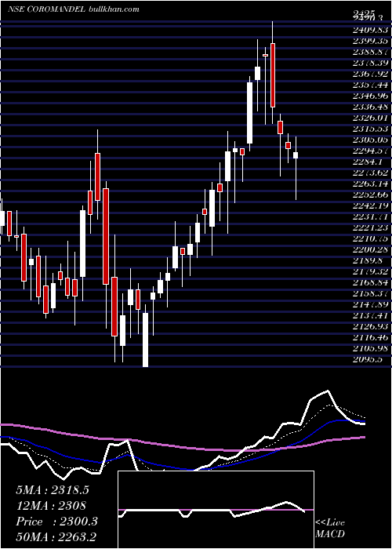
Task: Click the 2126.93 price axis label
Action: pyautogui.click(x=371, y=326)
